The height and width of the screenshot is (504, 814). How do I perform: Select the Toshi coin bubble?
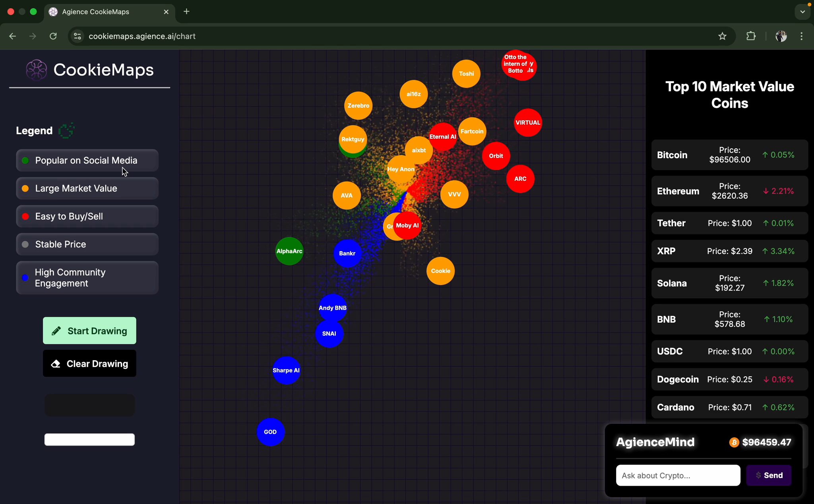coord(466,74)
